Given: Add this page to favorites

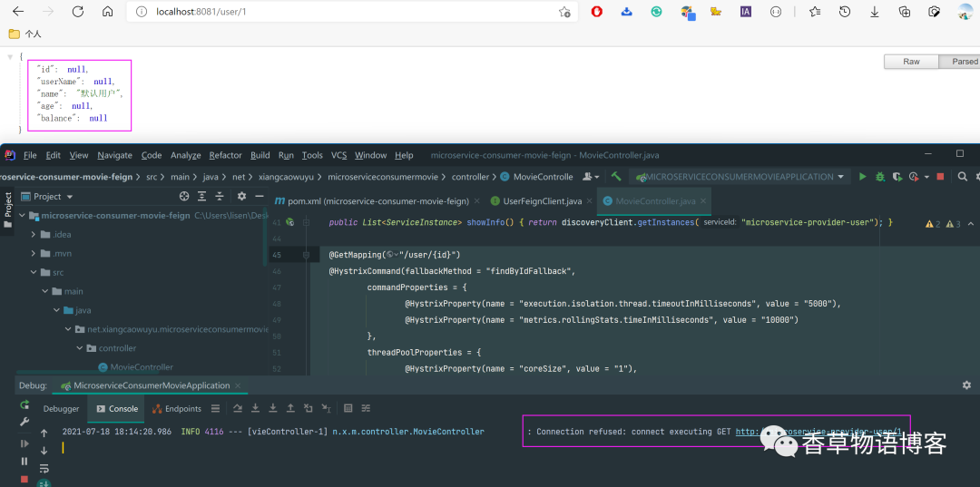Looking at the screenshot, I should (563, 12).
